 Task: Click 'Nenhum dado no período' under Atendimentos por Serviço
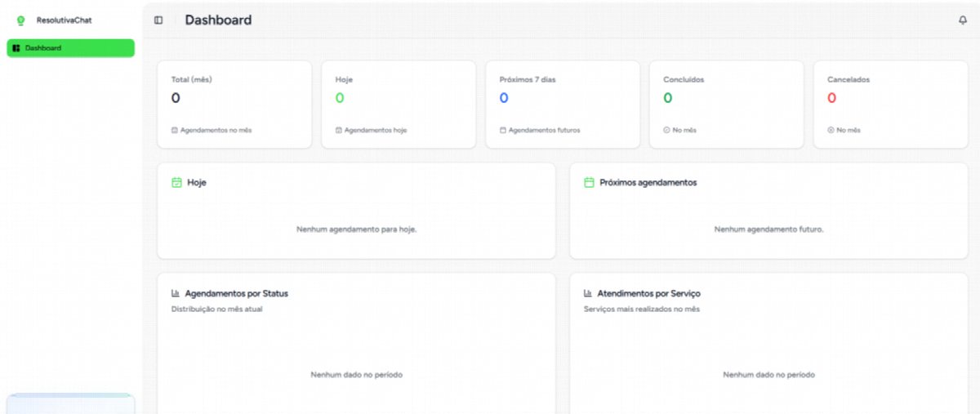769,375
